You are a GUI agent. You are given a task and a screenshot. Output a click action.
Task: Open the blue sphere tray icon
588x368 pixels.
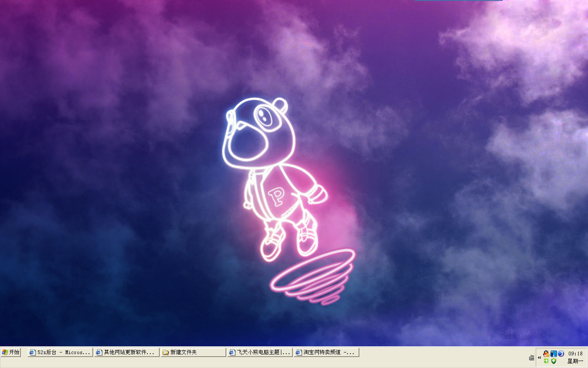point(561,354)
